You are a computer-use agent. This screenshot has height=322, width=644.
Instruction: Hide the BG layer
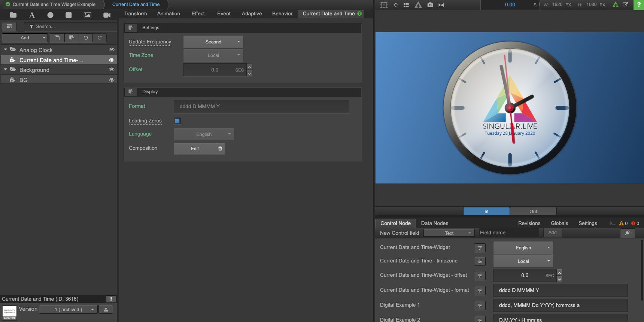click(111, 80)
